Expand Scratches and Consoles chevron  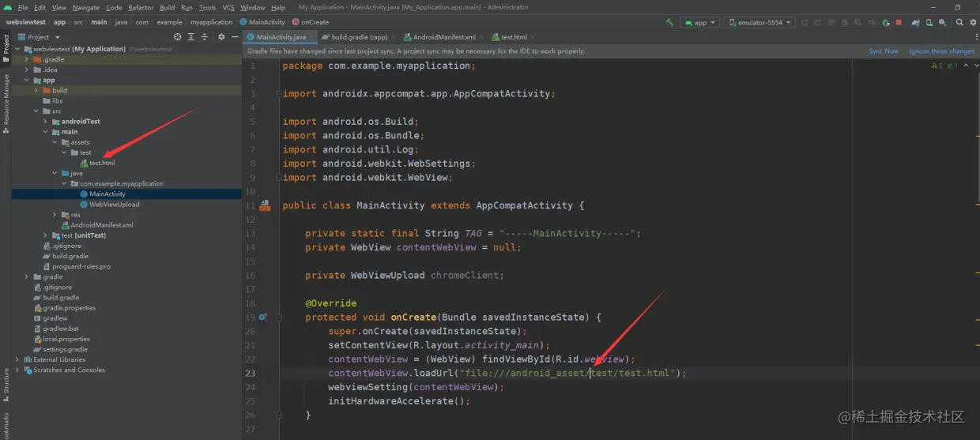[17, 370]
